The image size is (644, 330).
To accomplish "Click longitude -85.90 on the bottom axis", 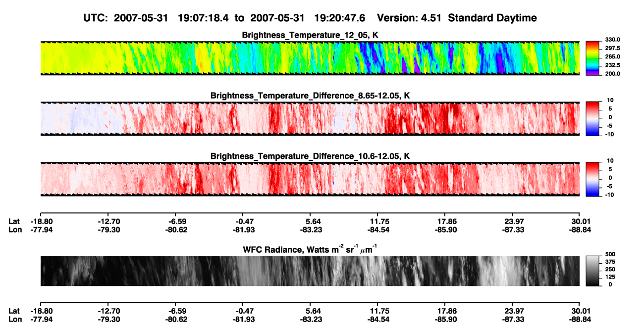I will (x=445, y=319).
